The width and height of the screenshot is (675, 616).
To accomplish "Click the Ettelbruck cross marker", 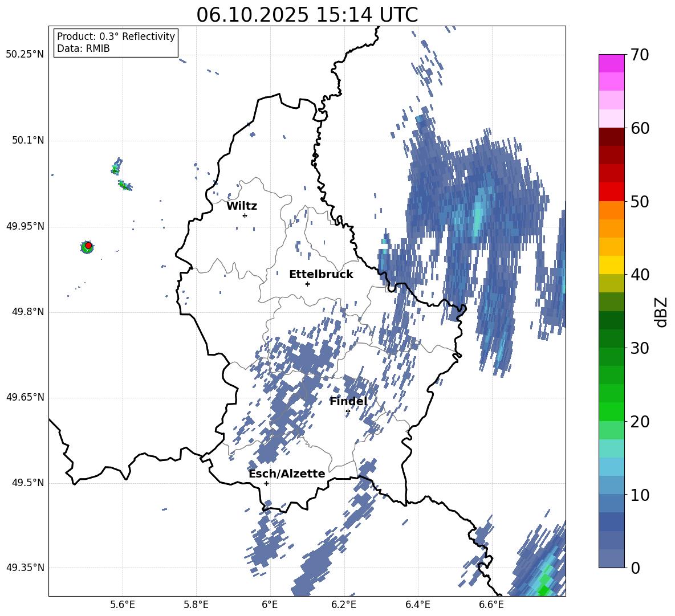I will tap(307, 284).
